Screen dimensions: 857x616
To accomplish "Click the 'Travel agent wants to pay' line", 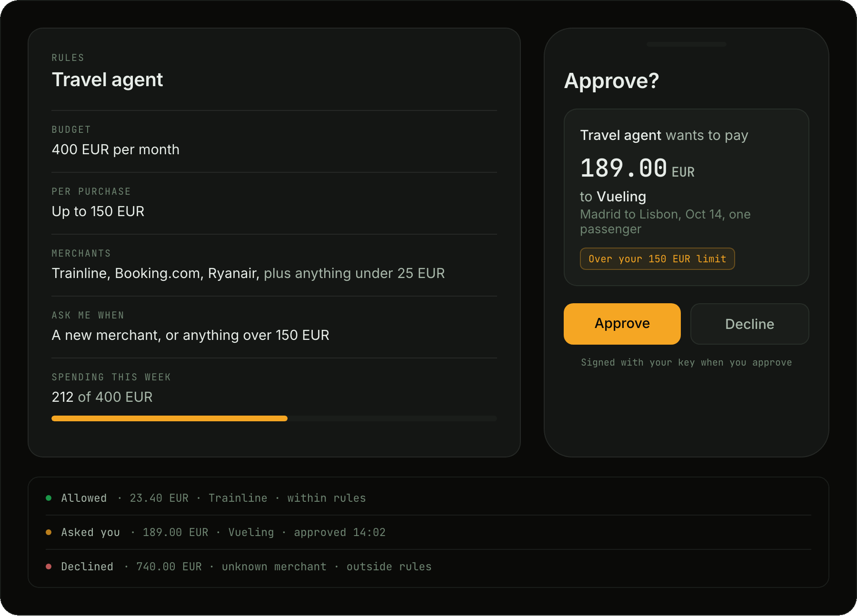I will coord(664,136).
